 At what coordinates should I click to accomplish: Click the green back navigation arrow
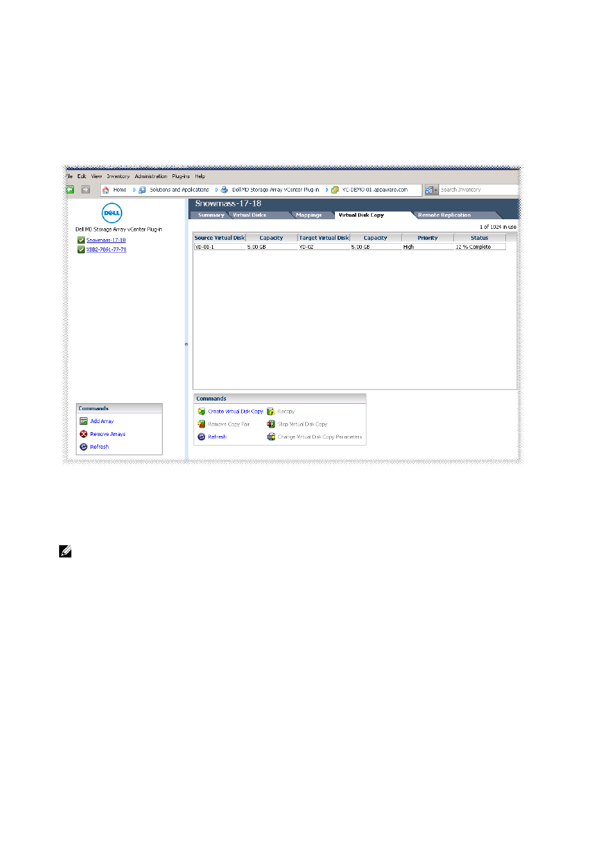click(x=70, y=190)
